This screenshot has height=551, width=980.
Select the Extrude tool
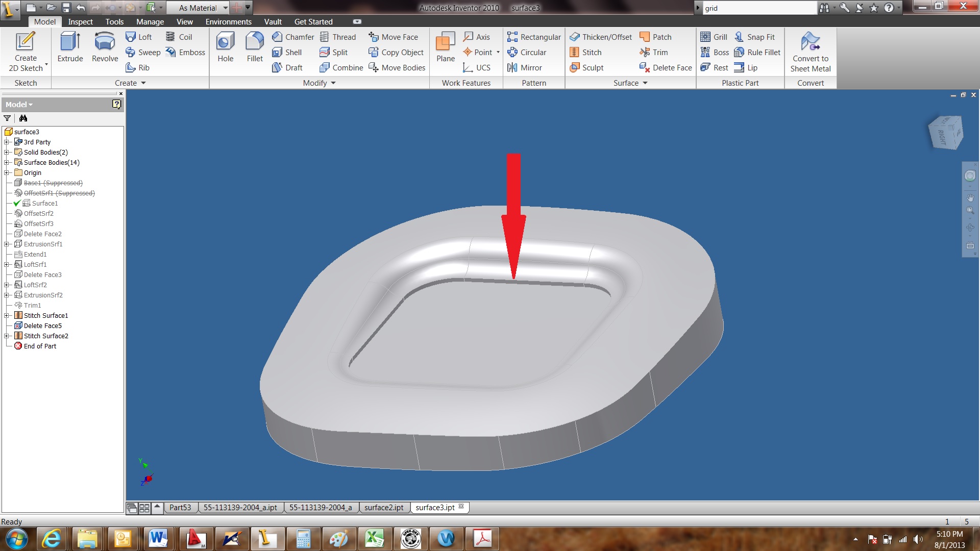pos(70,47)
